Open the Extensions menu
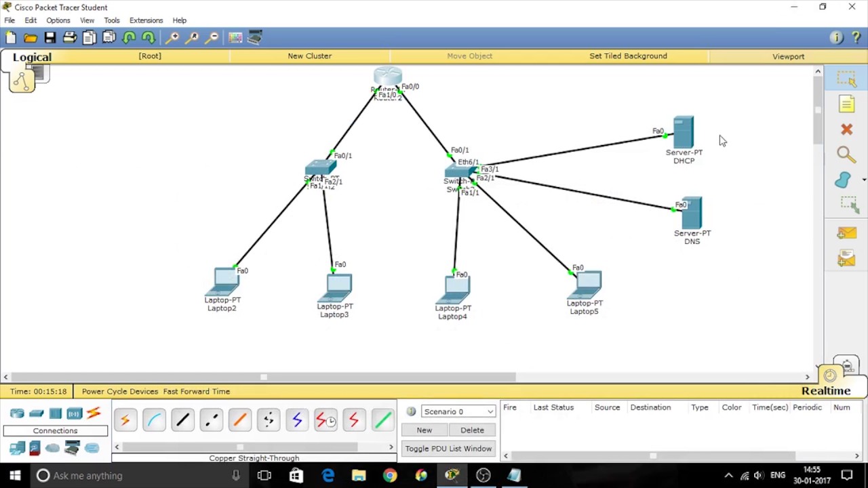 click(146, 20)
